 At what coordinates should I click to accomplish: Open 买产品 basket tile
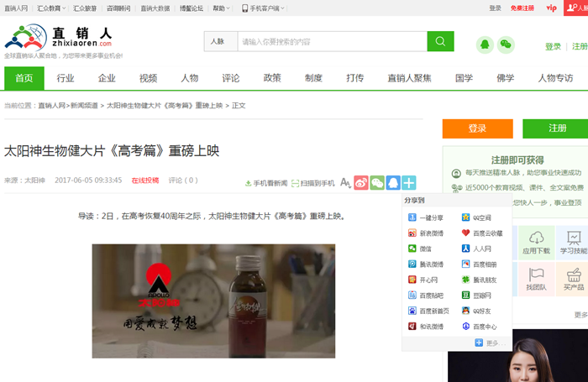tap(573, 279)
